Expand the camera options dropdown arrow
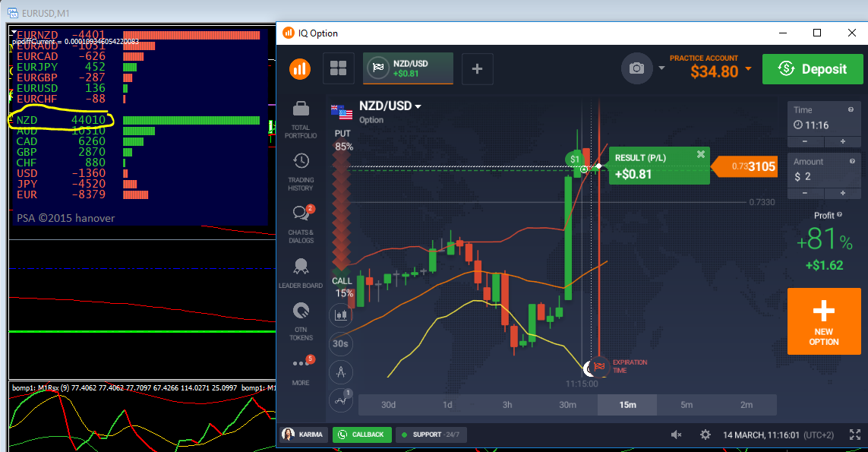This screenshot has width=868, height=452. point(661,68)
